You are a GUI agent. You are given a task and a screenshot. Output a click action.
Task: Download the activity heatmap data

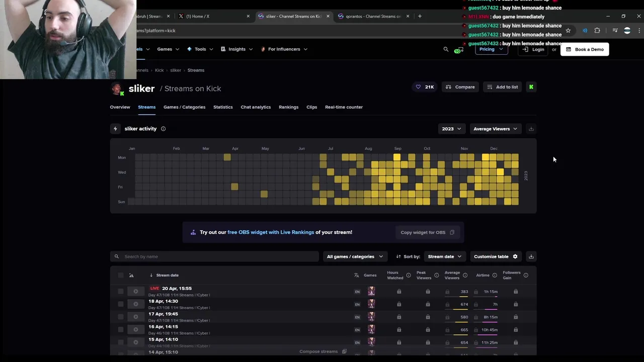531,129
